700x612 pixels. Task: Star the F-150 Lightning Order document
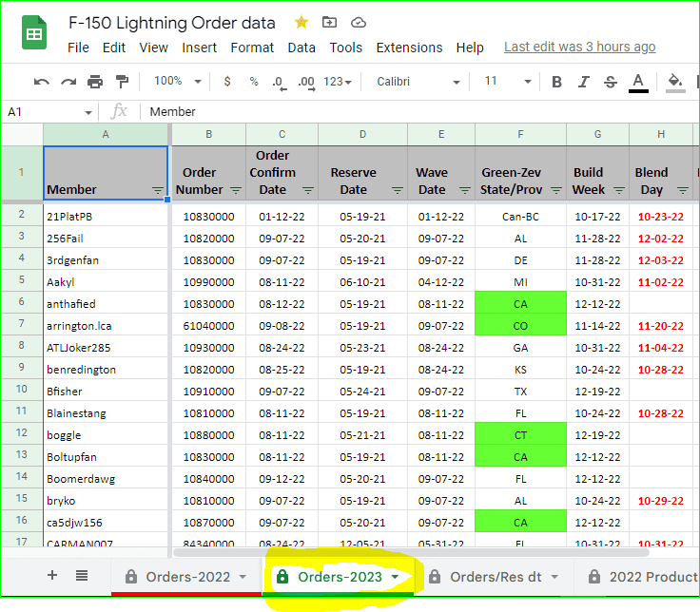[301, 22]
